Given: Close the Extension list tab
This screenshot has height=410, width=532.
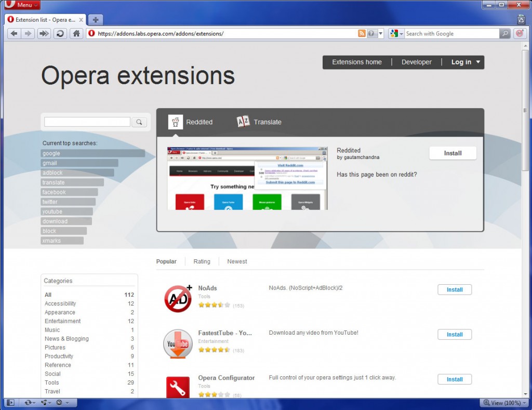Looking at the screenshot, I should 81,20.
